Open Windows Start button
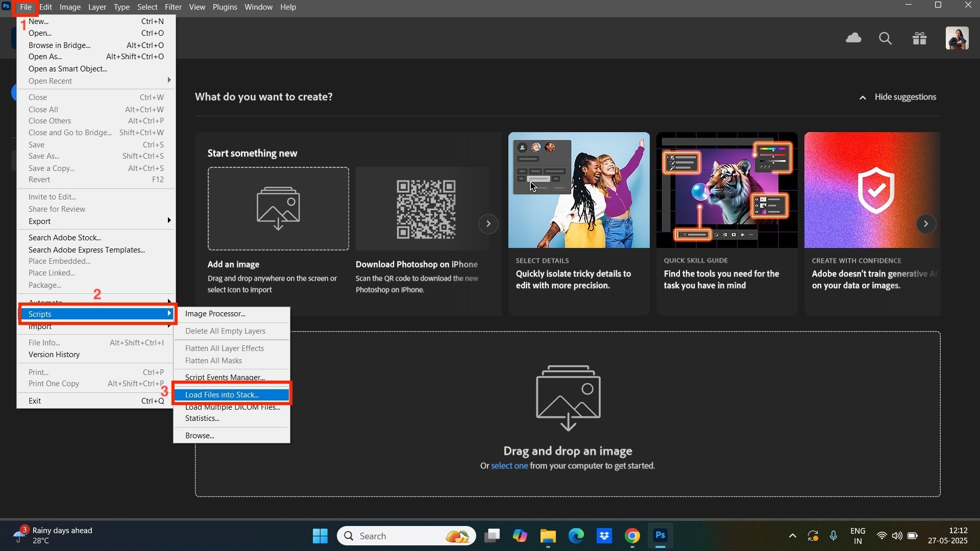 320,536
